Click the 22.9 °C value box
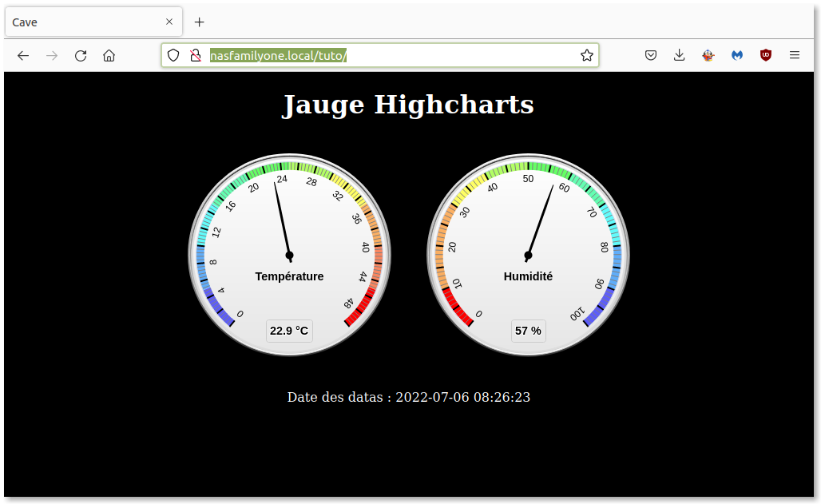Image resolution: width=821 pixels, height=504 pixels. tap(290, 331)
